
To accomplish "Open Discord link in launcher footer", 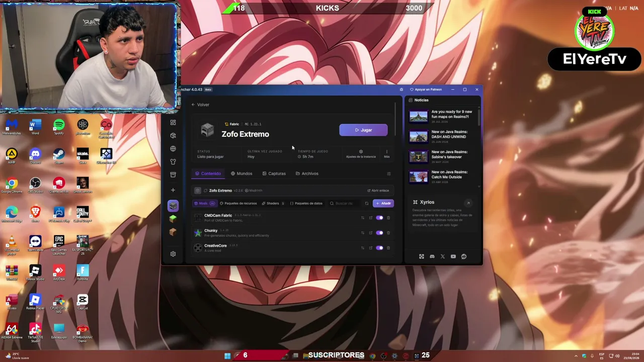I will click(x=432, y=256).
